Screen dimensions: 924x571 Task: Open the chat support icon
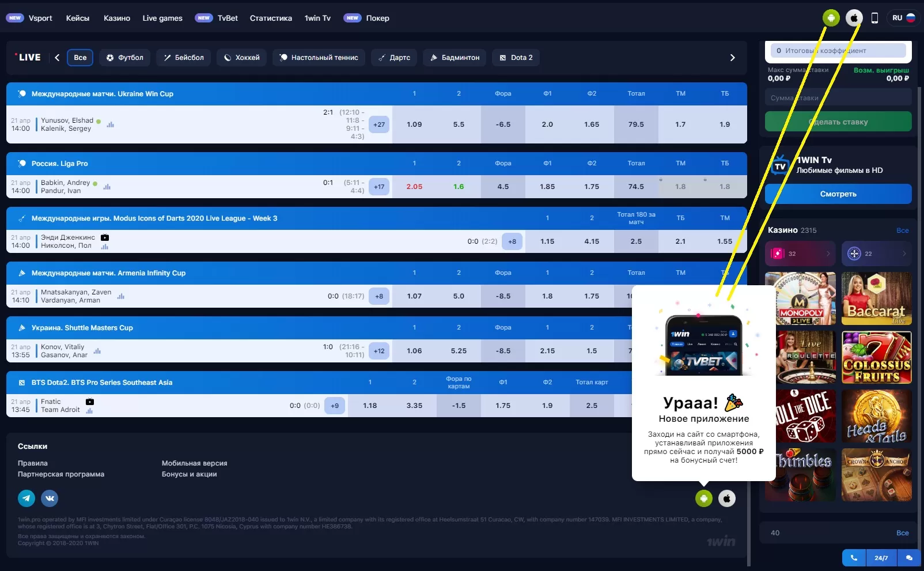(x=909, y=558)
